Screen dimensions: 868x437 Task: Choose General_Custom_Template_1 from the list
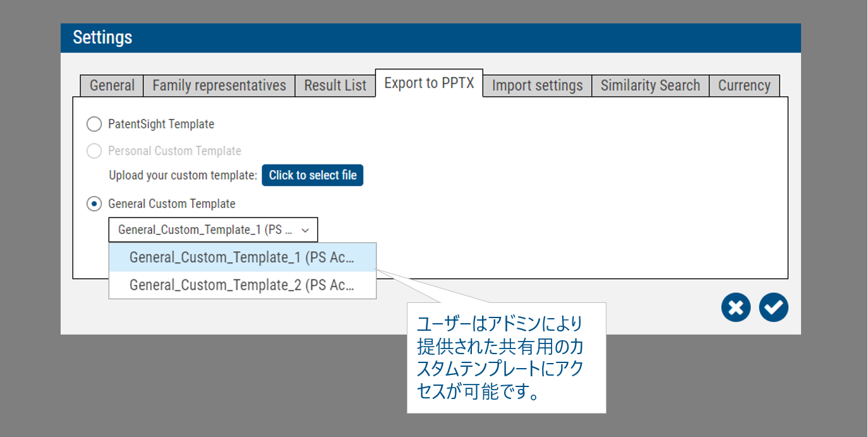tap(243, 257)
